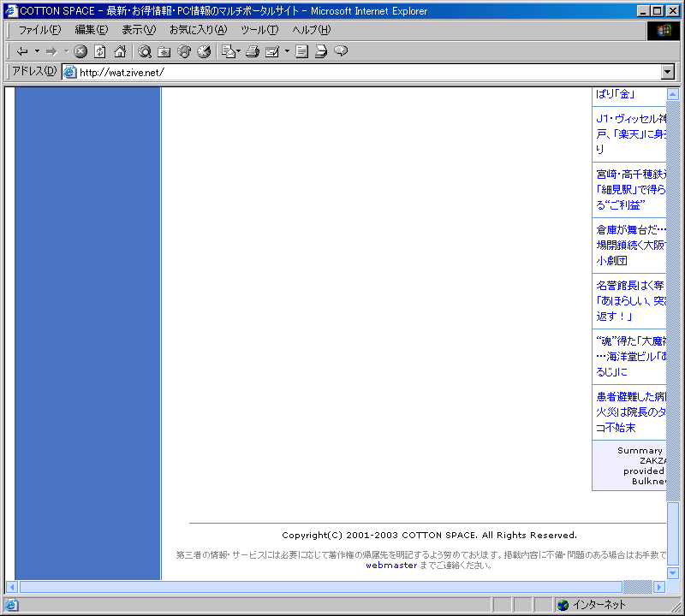Screen dimensions: 685x616
Task: Click the Edit page toolbar icon
Action: pyautogui.click(x=272, y=51)
